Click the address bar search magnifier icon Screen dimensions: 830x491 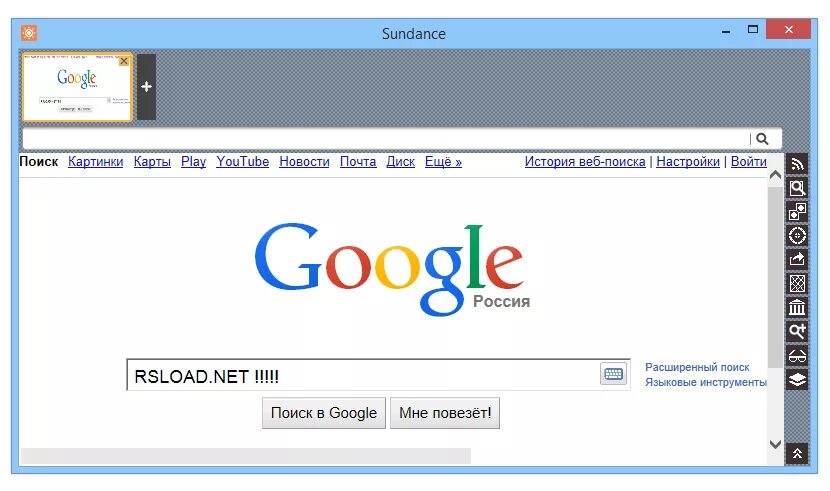762,139
